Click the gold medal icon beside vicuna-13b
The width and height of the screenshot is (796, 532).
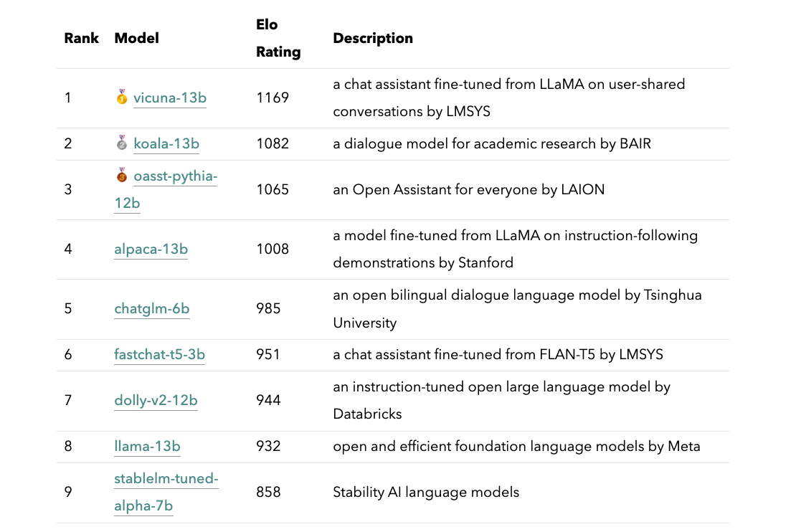click(x=122, y=97)
